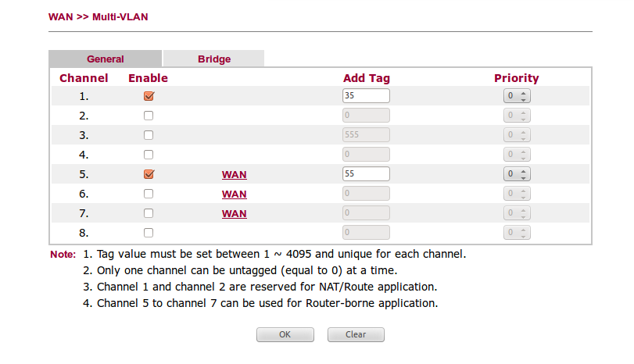
Task: Disable channel 5 by unchecking it
Action: point(149,174)
